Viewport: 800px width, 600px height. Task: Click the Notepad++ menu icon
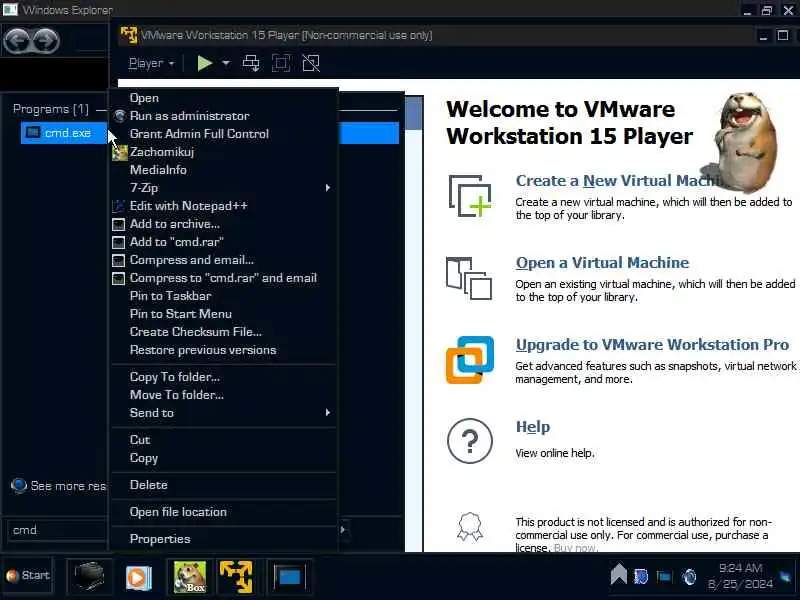pyautogui.click(x=118, y=206)
